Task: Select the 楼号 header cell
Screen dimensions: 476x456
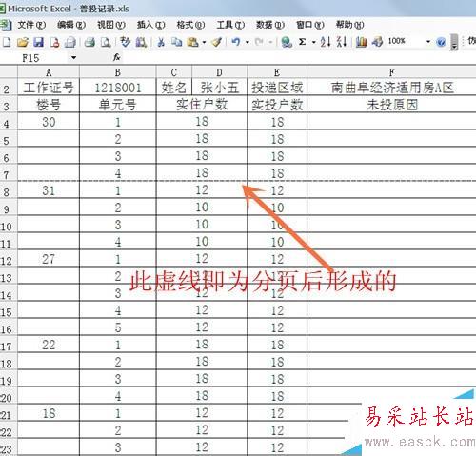Action: 49,104
